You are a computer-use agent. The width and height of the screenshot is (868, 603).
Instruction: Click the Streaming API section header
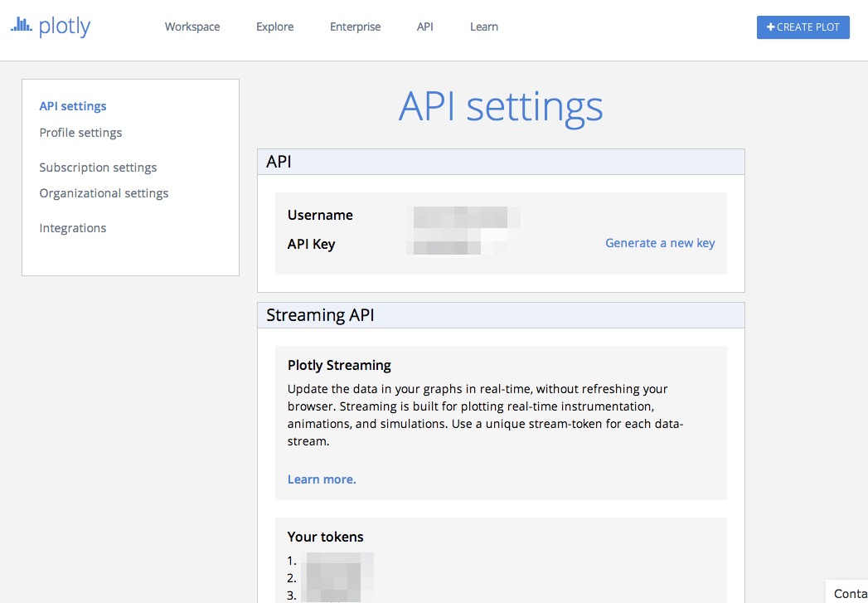tap(501, 315)
